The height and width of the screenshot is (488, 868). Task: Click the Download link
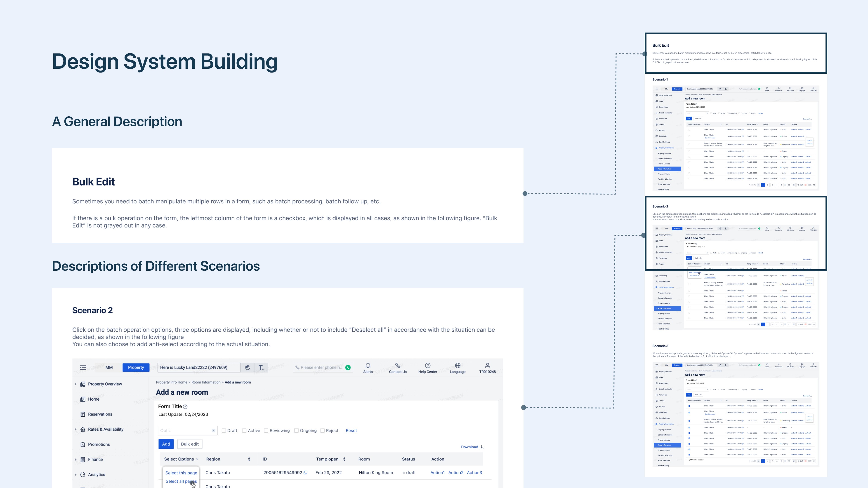click(x=472, y=447)
